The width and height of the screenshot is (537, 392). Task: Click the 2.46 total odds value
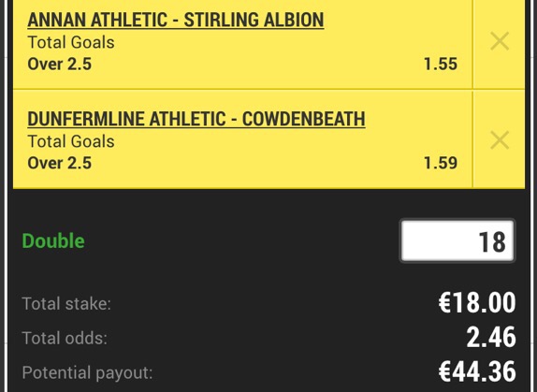[x=491, y=337]
